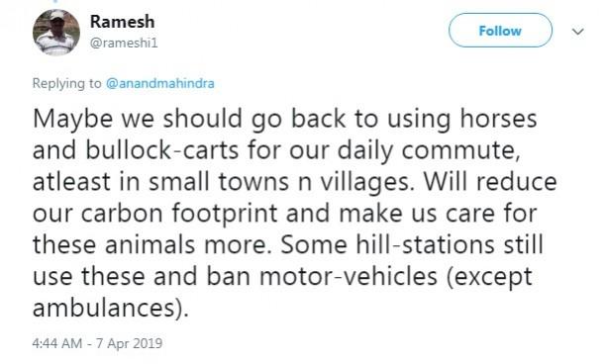Click the phrase 'carbon footprint' in the tweet
This screenshot has height=364, width=605.
(179, 213)
